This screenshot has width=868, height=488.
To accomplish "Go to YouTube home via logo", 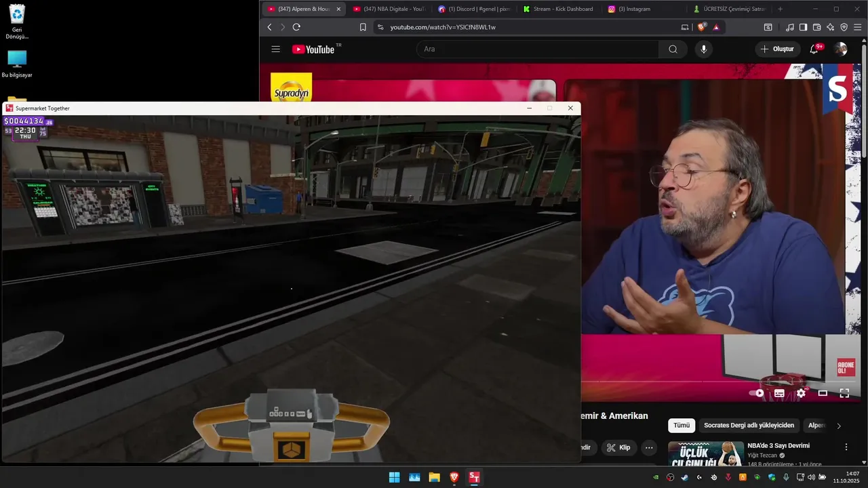I will click(x=313, y=49).
